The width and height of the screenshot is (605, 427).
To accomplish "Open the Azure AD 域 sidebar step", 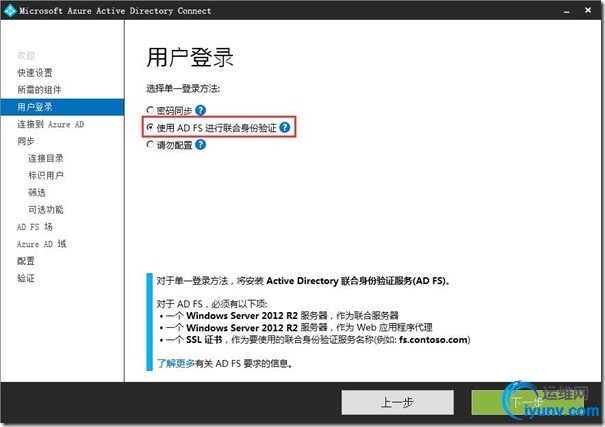I will (42, 244).
